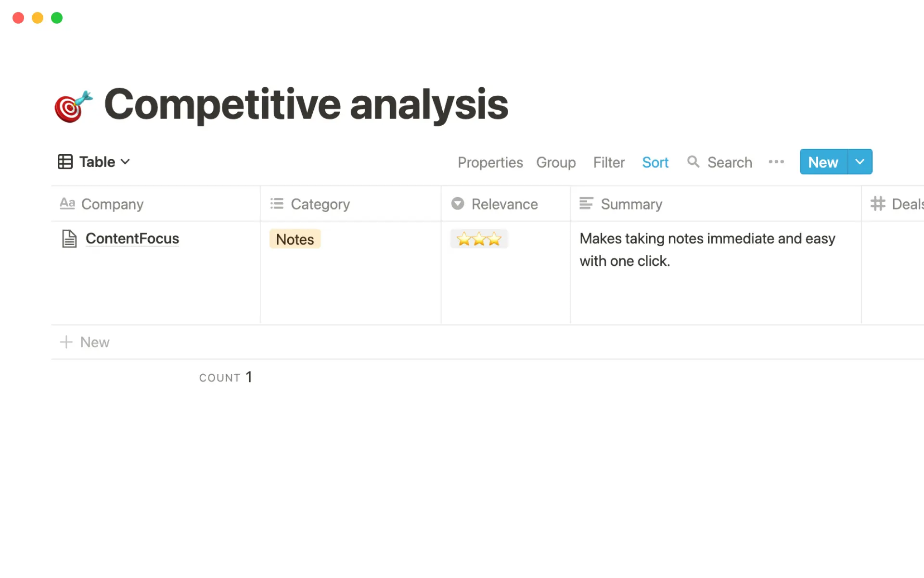Click the hash icon on Deals column
Viewport: 924px width, 578px height.
pyautogui.click(x=878, y=204)
